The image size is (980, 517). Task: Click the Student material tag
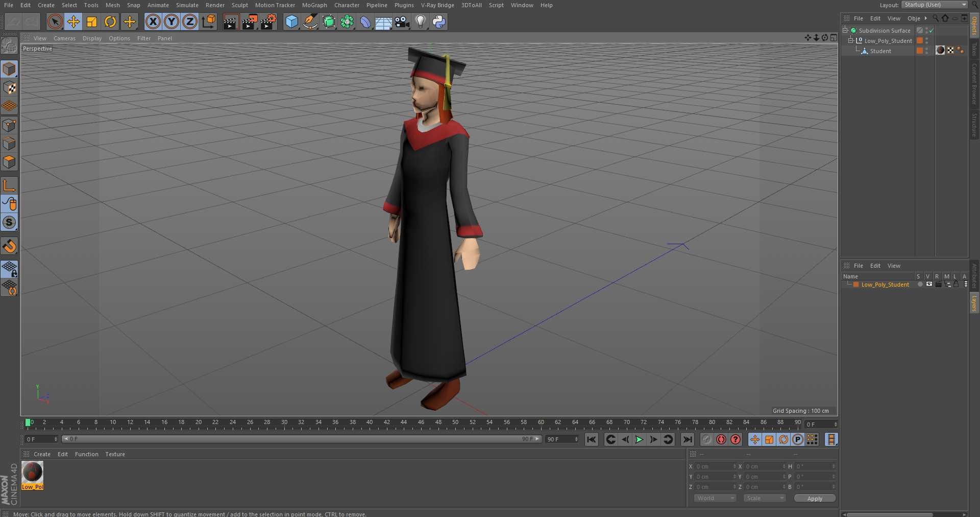pyautogui.click(x=940, y=50)
